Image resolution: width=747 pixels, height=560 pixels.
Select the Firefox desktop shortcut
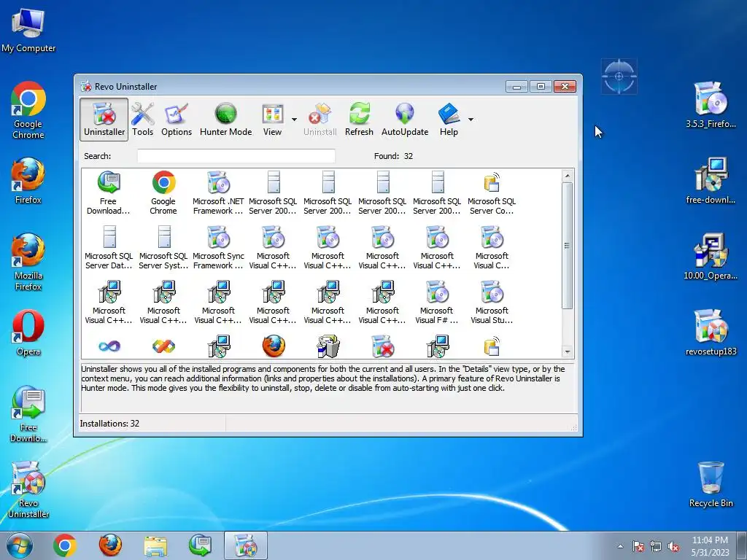point(28,181)
